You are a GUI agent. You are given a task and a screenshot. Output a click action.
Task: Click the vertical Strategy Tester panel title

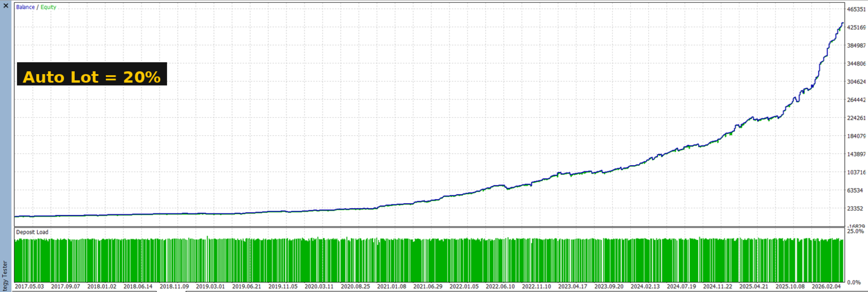(6, 275)
